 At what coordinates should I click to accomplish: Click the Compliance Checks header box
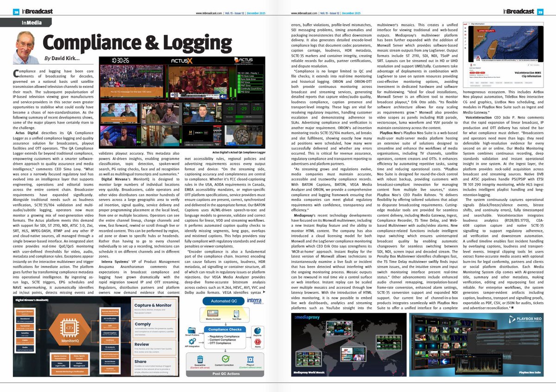pyautogui.click(x=225, y=330)
